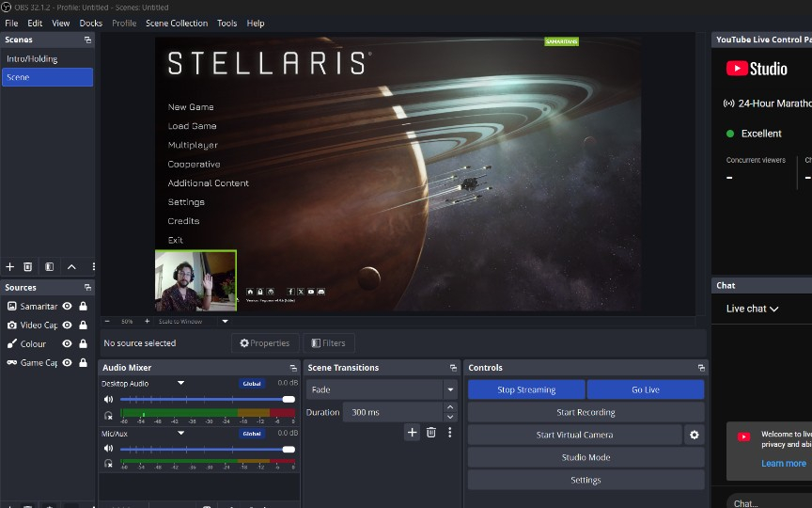Increase transition duration with up arrow
Viewport: 812px width, 508px height.
pyautogui.click(x=450, y=407)
